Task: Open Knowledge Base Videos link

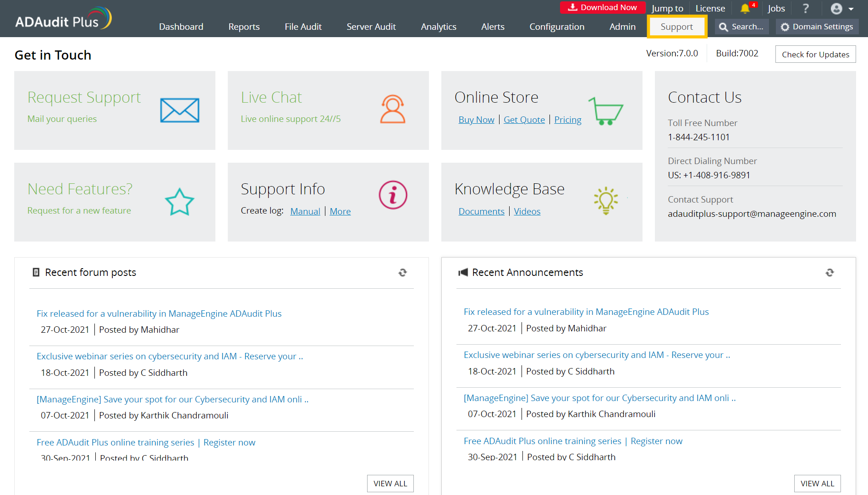Action: [x=527, y=211]
